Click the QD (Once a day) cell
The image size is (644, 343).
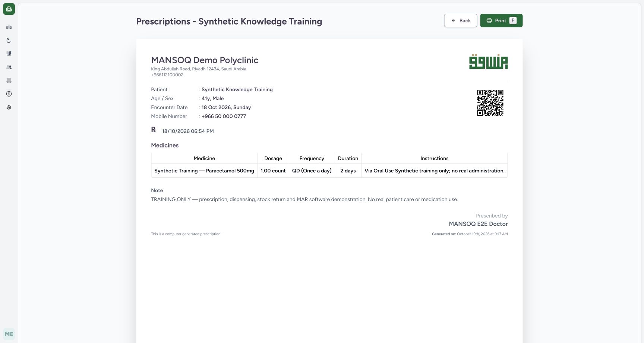pos(312,171)
